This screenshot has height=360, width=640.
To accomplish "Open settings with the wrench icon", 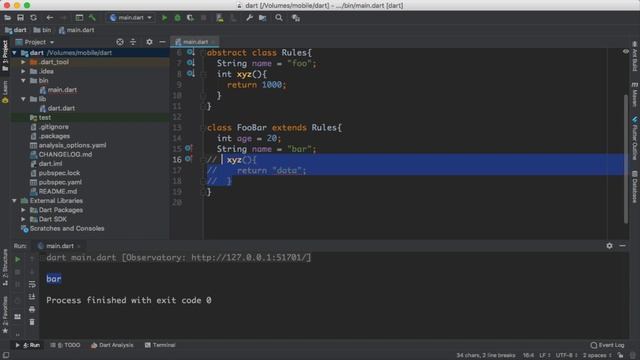I will click(x=249, y=18).
